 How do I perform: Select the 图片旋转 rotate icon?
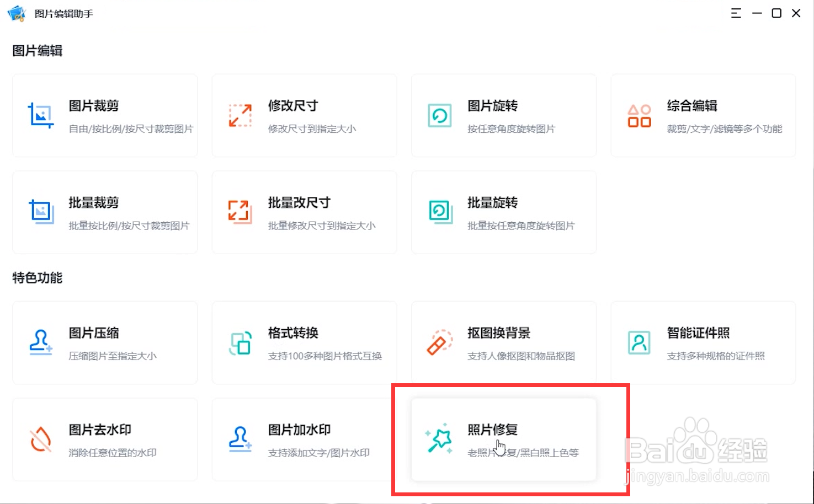439,115
